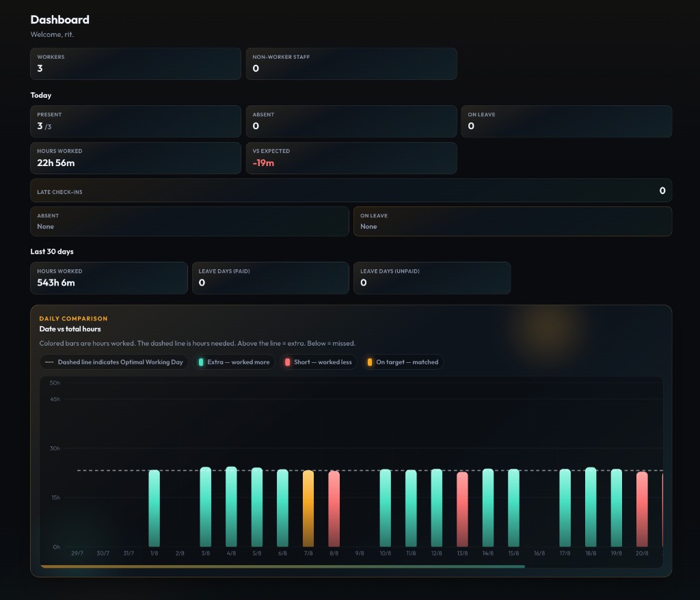Image resolution: width=700 pixels, height=600 pixels.
Task: Select the bar for 17/8
Action: [x=565, y=508]
